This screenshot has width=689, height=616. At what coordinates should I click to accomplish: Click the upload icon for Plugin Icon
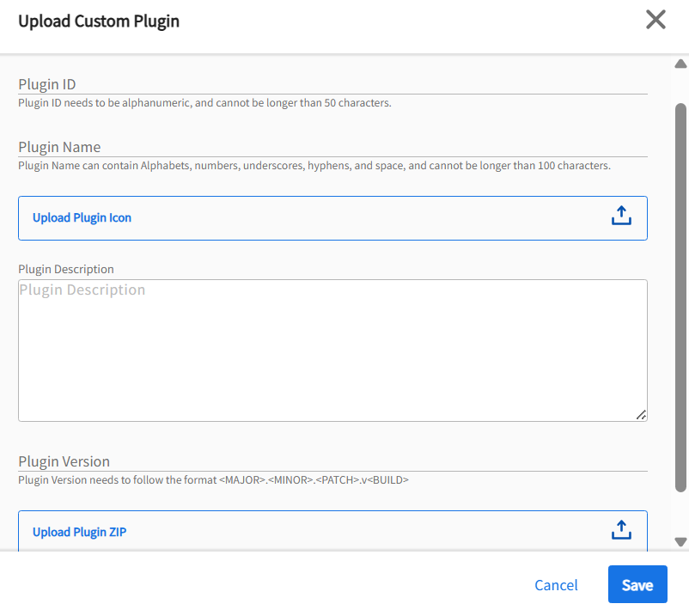pos(621,217)
